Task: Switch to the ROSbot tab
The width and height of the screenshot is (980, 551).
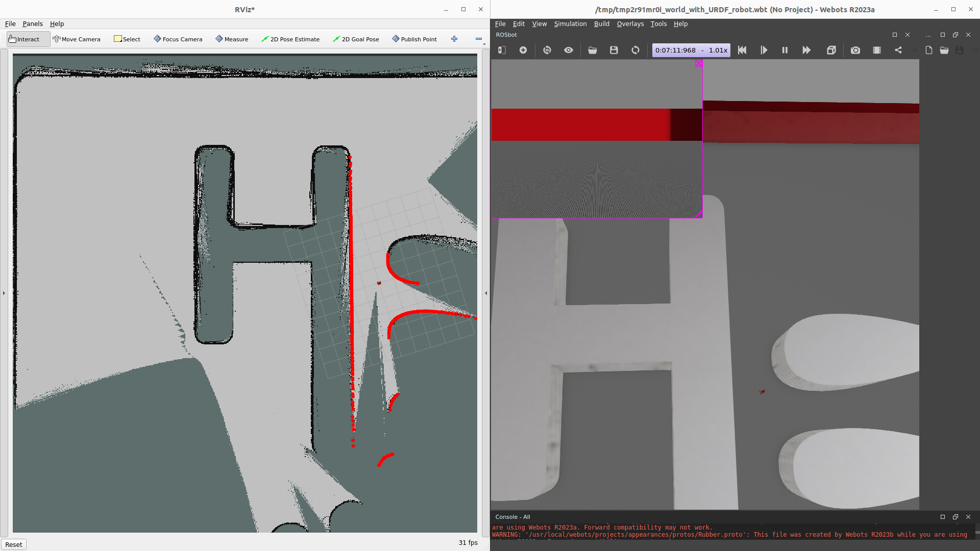Action: click(506, 35)
